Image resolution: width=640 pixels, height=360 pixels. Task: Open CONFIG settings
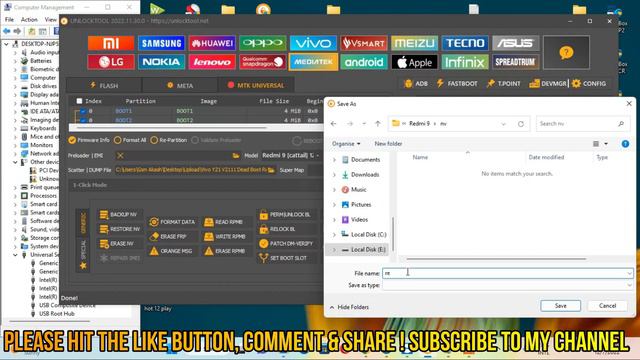click(x=589, y=84)
